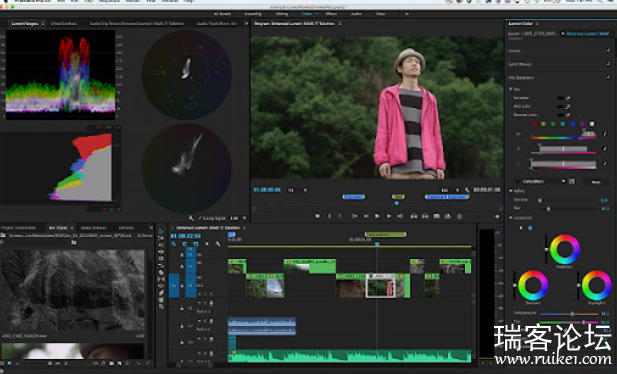Image resolution: width=617 pixels, height=374 pixels.
Task: Select the Zoom tool at toolbar bottom
Action: [161, 306]
